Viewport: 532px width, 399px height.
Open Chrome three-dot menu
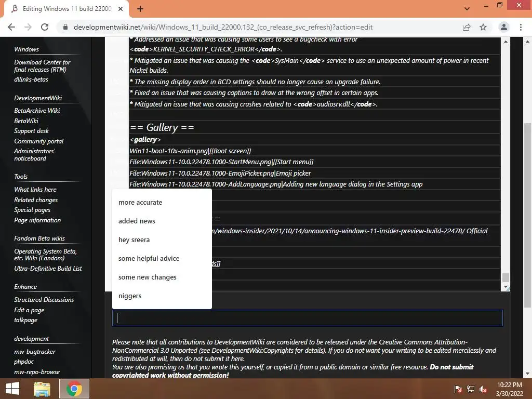[x=521, y=27]
